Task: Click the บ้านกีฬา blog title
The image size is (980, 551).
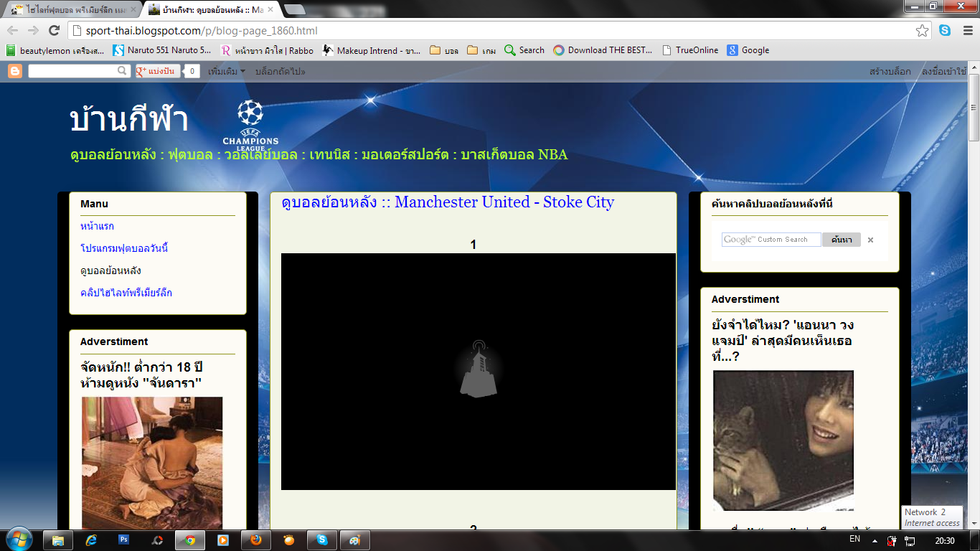Action: coord(129,119)
